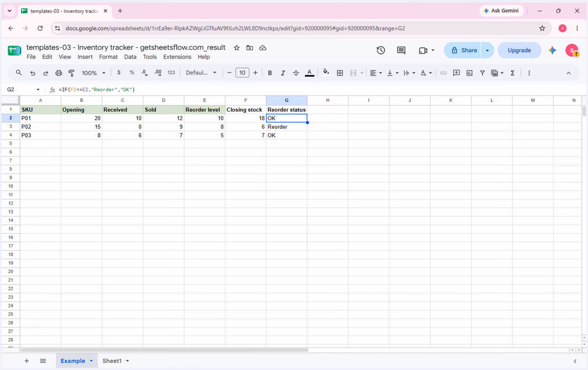Create a filter
This screenshot has width=588, height=370.
coord(482,73)
